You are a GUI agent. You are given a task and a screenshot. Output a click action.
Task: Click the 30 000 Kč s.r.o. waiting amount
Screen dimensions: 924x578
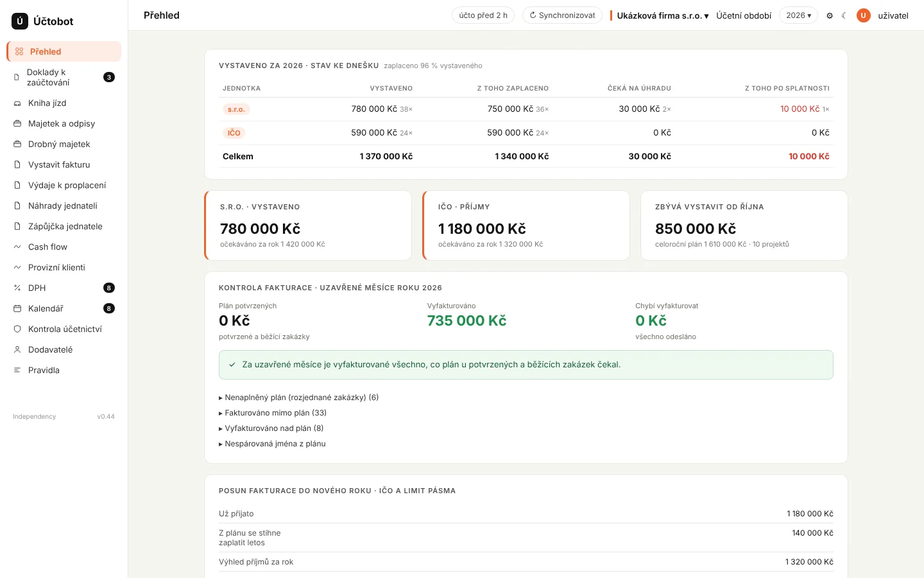coord(639,109)
